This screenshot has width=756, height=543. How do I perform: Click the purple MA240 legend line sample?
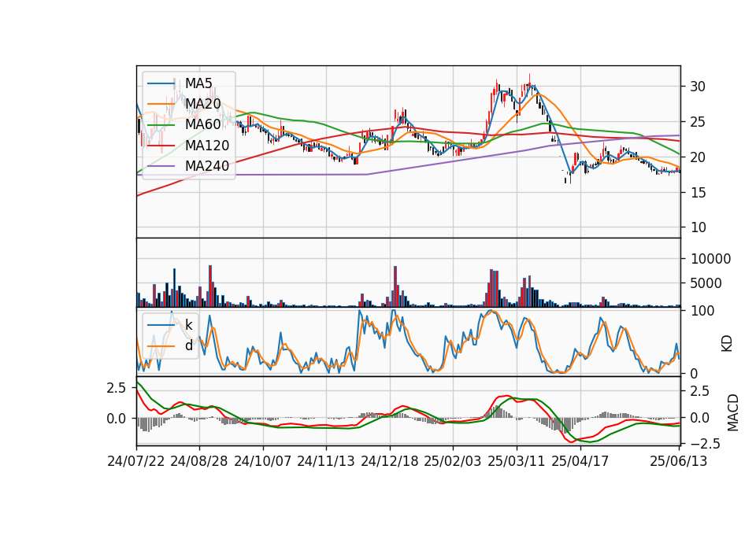point(161,166)
